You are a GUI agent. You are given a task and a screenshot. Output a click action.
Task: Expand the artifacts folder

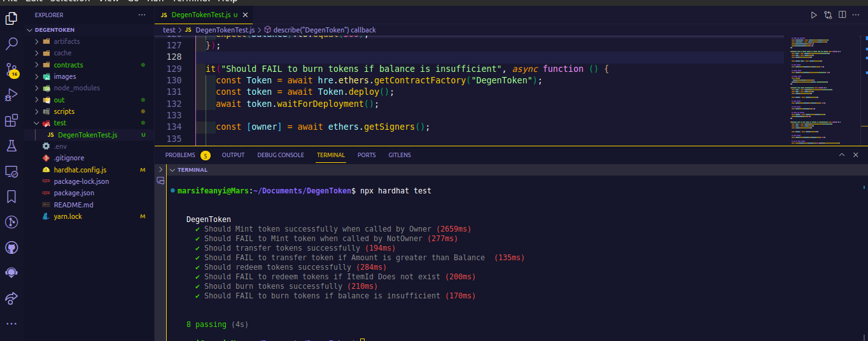tap(37, 41)
